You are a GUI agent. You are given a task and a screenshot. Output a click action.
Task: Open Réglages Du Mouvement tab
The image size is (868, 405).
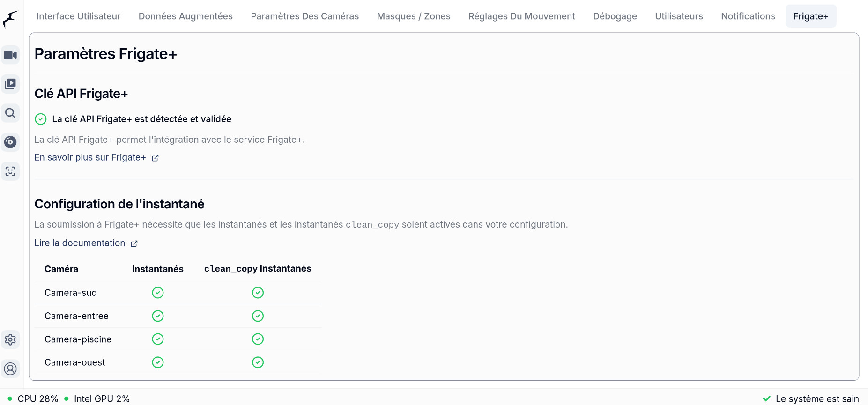click(x=521, y=16)
